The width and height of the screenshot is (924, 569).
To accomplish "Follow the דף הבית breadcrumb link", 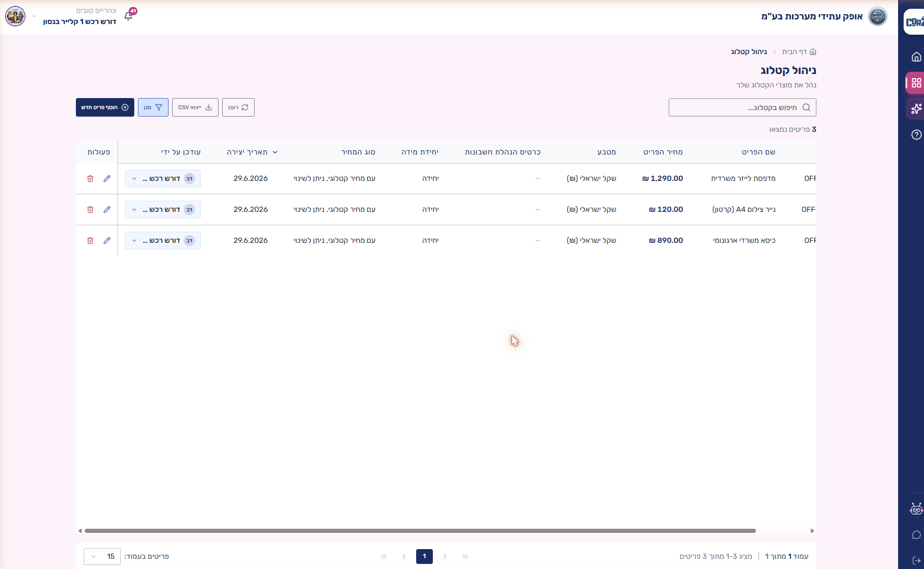I will [x=794, y=52].
